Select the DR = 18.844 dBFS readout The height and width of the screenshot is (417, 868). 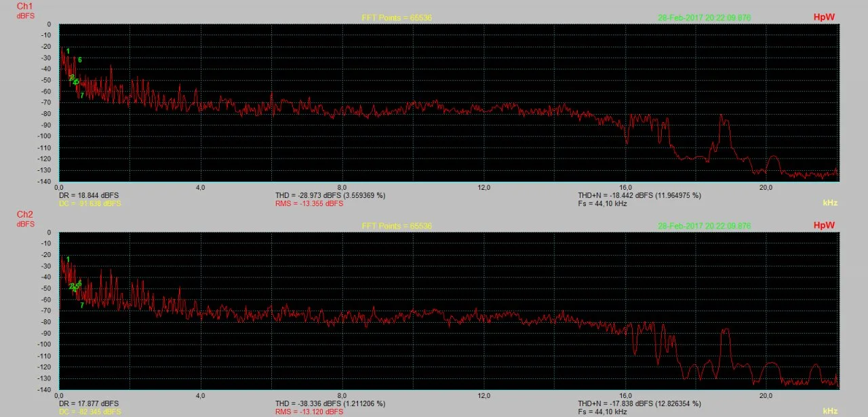point(90,195)
